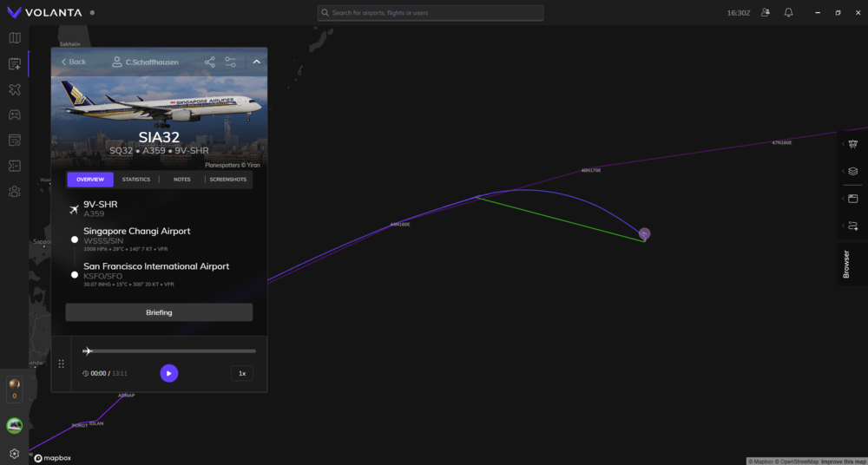Viewport: 868px width, 465px height.
Task: Click the Briefing button
Action: pyautogui.click(x=159, y=312)
